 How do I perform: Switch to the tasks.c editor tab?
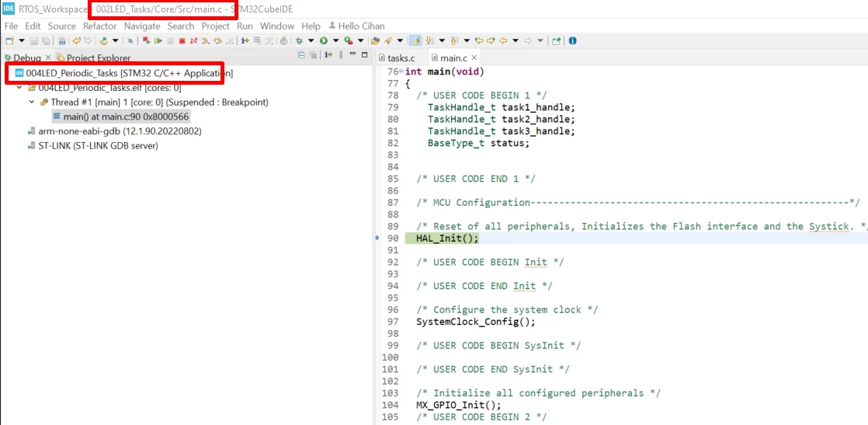tap(396, 57)
